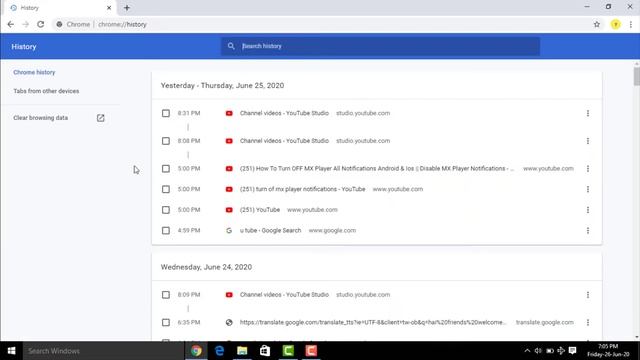Check the u tube Google Search entry
This screenshot has height=360, width=640.
point(166,231)
